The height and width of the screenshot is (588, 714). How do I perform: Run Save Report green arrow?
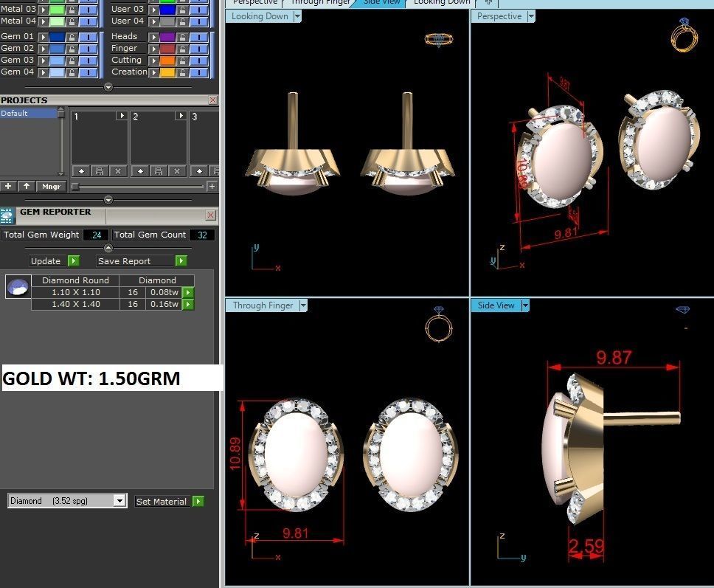(x=181, y=260)
